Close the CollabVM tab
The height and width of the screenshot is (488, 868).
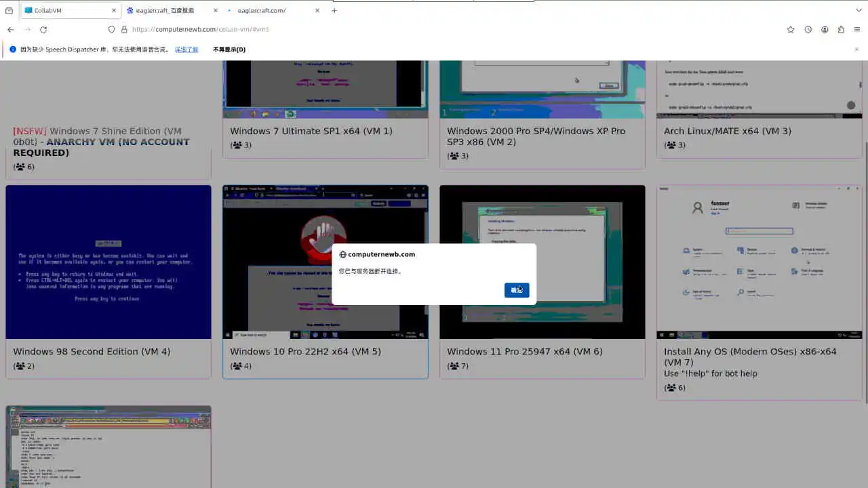point(113,10)
